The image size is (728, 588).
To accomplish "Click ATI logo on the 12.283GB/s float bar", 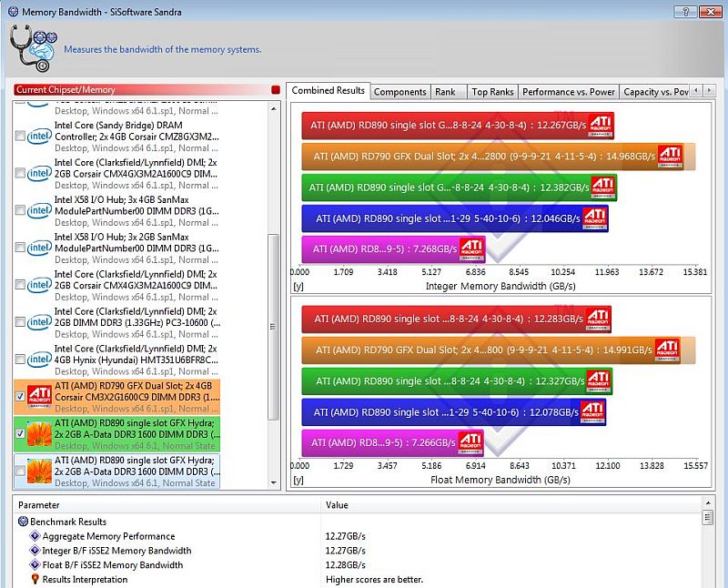I will tap(598, 319).
